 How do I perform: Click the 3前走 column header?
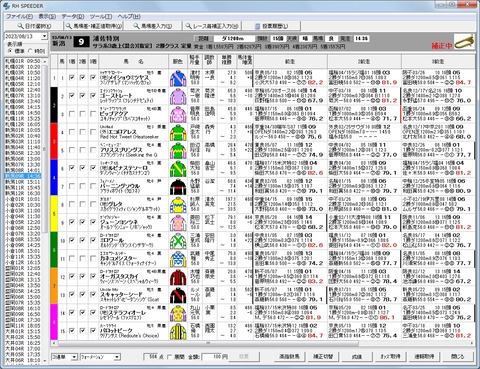tap(438, 61)
